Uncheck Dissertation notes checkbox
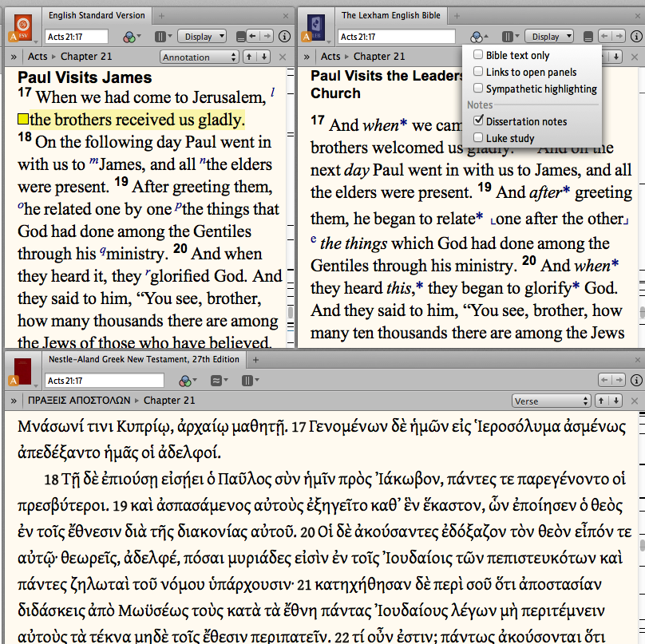This screenshot has width=645, height=644. (478, 121)
